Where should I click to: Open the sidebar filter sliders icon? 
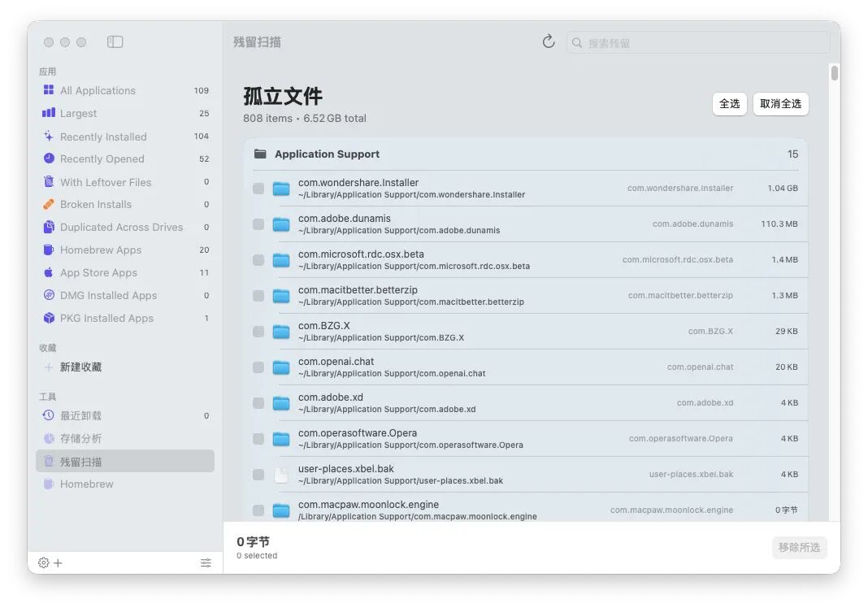[x=206, y=562]
